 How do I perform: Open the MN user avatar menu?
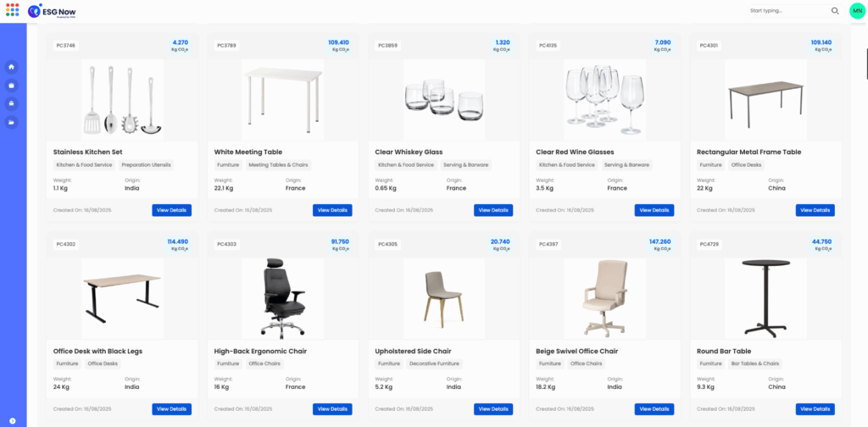pyautogui.click(x=857, y=10)
